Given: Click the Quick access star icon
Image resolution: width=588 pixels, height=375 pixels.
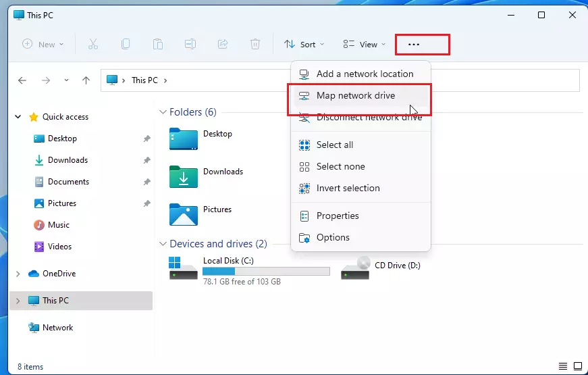Looking at the screenshot, I should pyautogui.click(x=34, y=117).
